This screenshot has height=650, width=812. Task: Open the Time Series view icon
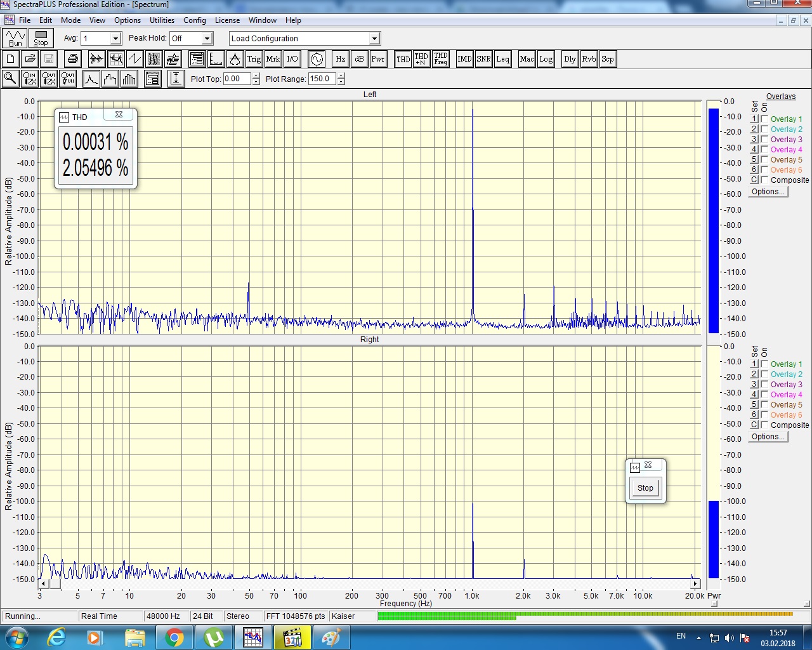pos(96,59)
